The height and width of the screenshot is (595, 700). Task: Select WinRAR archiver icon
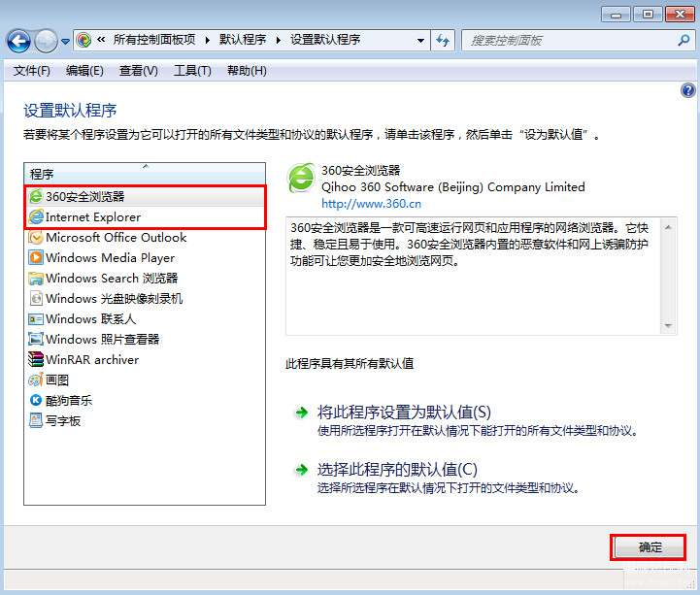tap(36, 359)
